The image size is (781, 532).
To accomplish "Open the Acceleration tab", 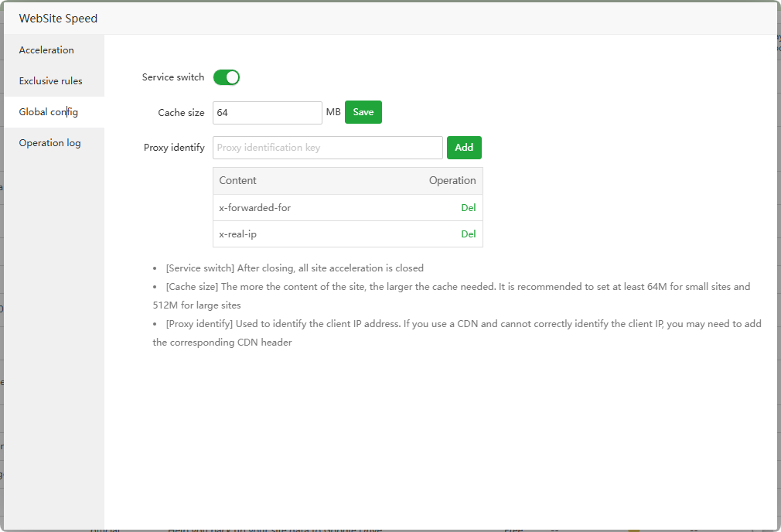I will 46,50.
